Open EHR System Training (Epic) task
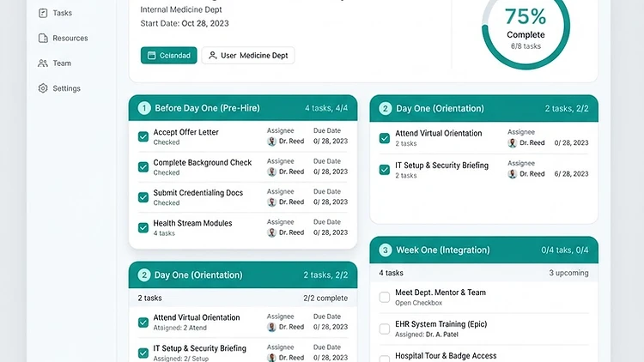The width and height of the screenshot is (644, 362). [441, 324]
